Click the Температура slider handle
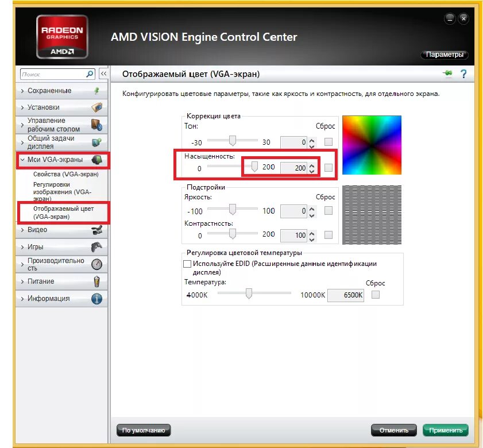The height and width of the screenshot is (448, 483). [x=249, y=293]
